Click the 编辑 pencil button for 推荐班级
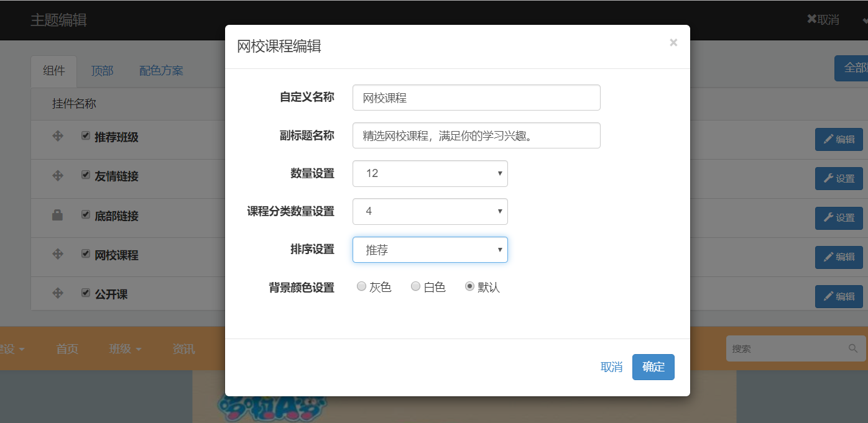This screenshot has width=868, height=423. click(x=839, y=140)
